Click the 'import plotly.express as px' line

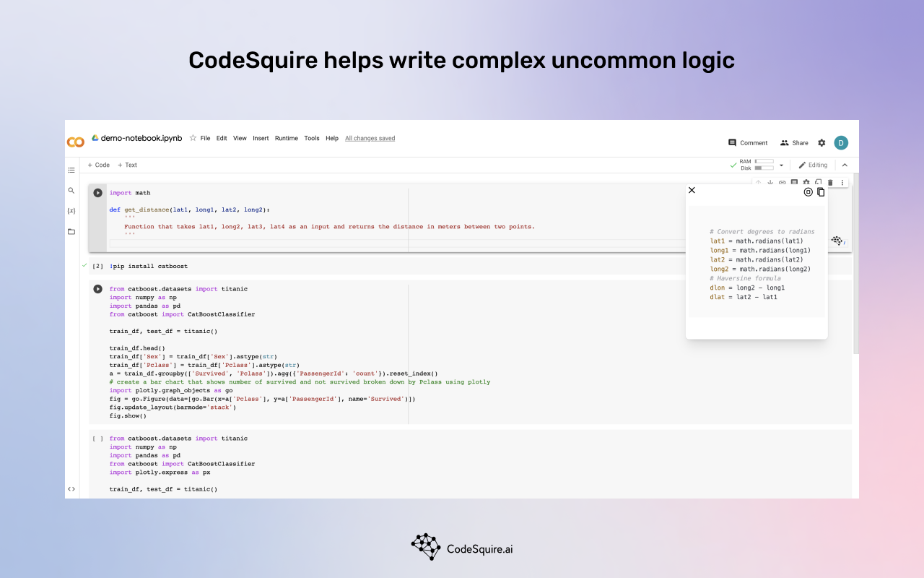160,473
